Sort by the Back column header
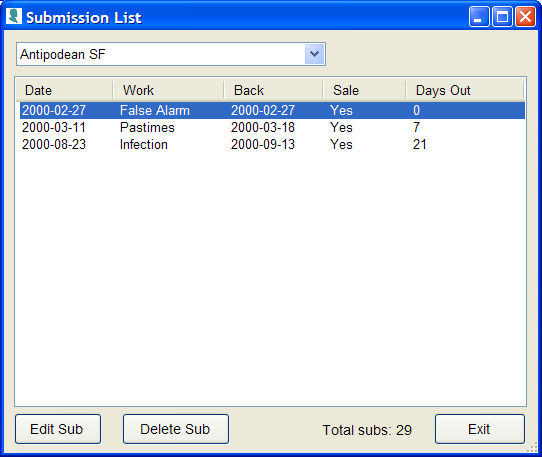 (x=273, y=90)
